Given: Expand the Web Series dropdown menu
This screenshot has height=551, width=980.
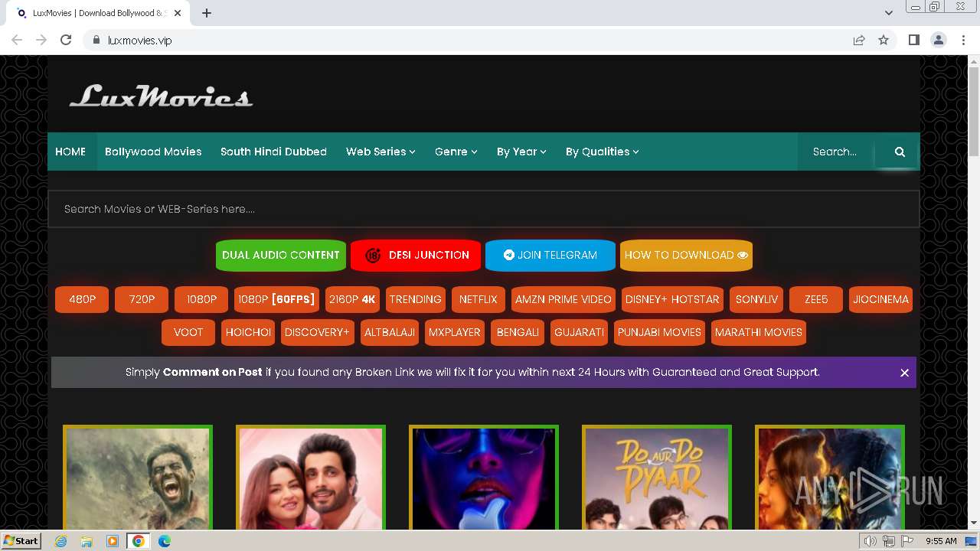Looking at the screenshot, I should pos(381,152).
